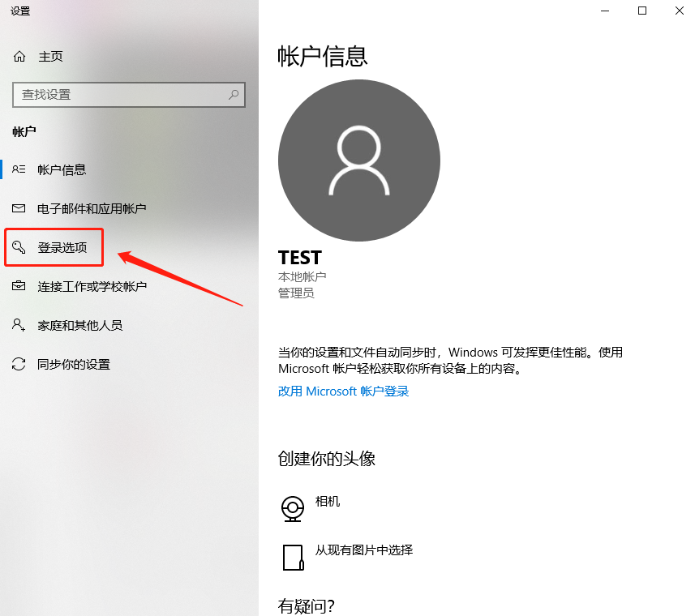This screenshot has width=695, height=616.
Task: Click the gray user avatar picture
Action: pos(359,160)
